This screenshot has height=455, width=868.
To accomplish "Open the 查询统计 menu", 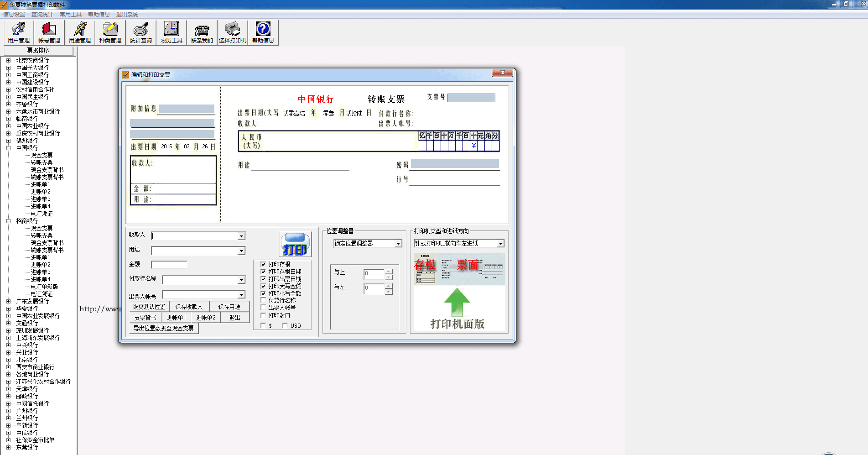I will [x=42, y=15].
